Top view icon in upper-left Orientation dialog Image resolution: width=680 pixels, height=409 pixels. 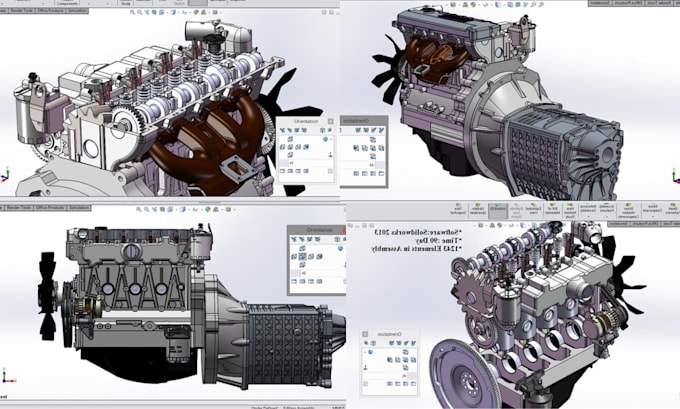[x=290, y=139]
